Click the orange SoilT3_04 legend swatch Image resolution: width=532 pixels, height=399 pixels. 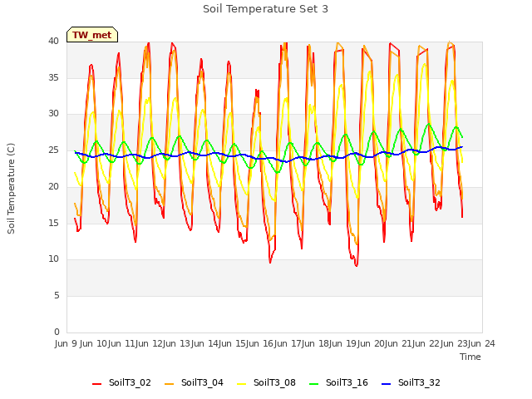coord(169,384)
